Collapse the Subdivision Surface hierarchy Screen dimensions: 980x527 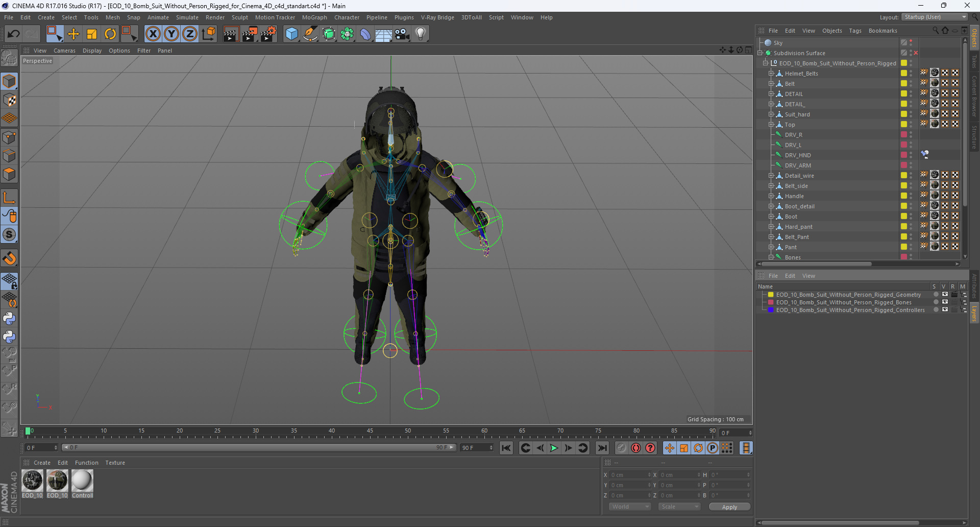click(x=760, y=53)
